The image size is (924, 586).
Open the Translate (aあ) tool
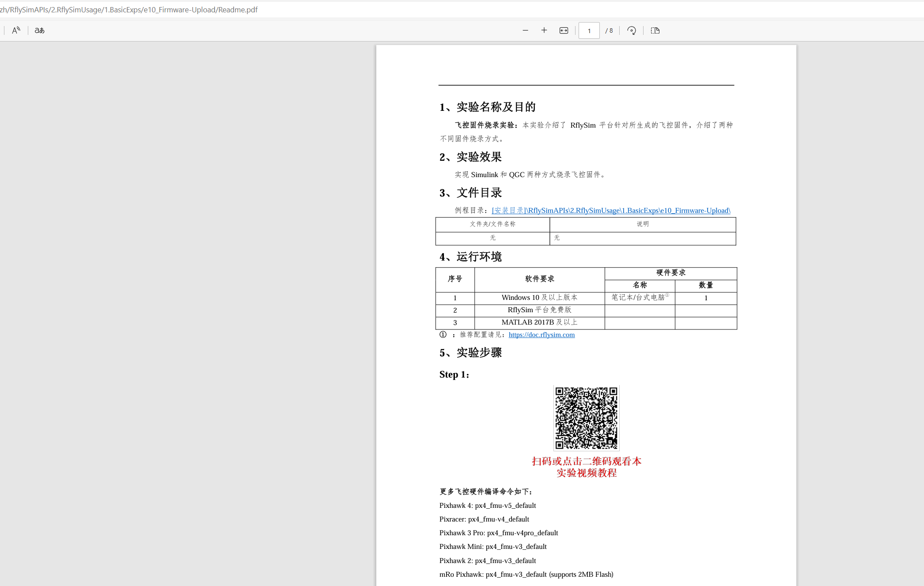coord(40,30)
